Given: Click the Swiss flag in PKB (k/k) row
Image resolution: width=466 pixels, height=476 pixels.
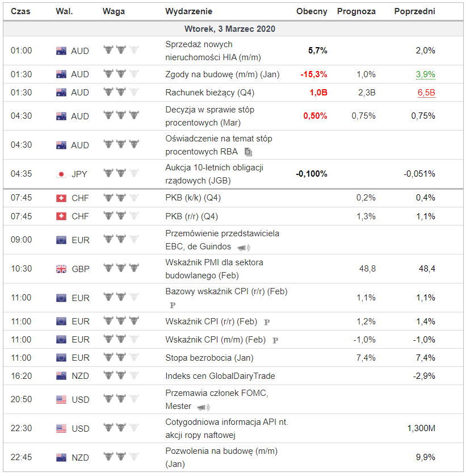Looking at the screenshot, I should (61, 198).
